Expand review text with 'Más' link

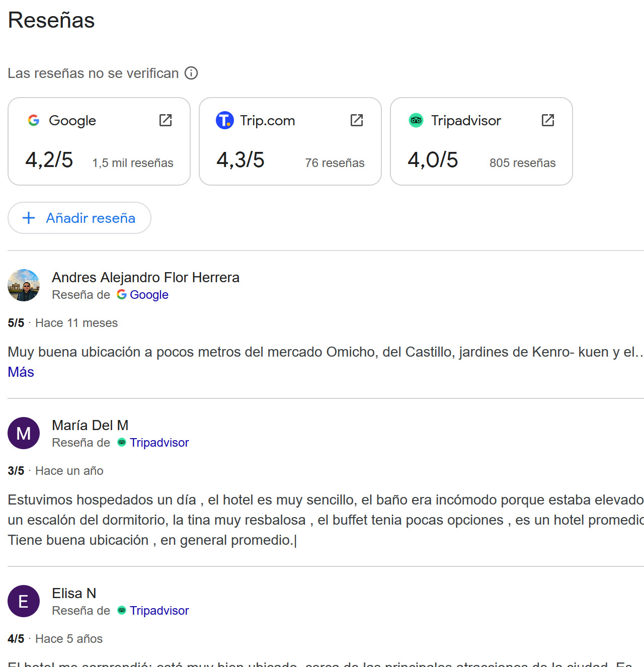21,372
